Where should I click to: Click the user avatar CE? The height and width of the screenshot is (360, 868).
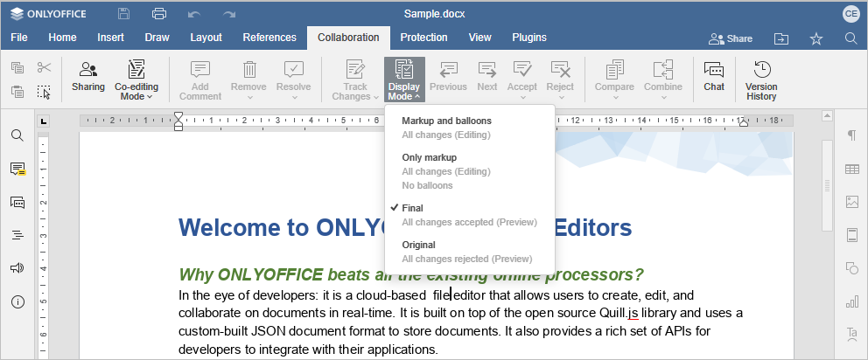tap(850, 14)
